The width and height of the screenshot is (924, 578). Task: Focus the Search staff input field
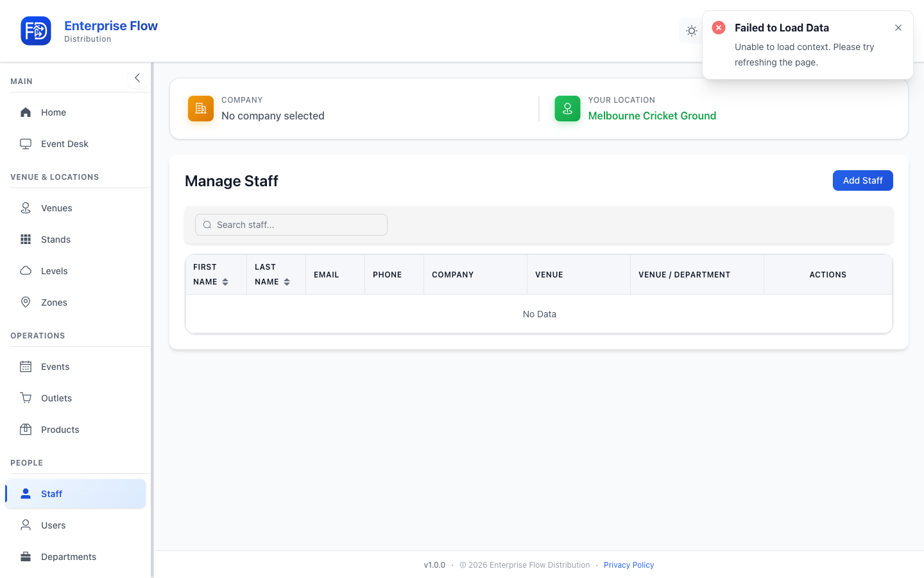tap(291, 225)
